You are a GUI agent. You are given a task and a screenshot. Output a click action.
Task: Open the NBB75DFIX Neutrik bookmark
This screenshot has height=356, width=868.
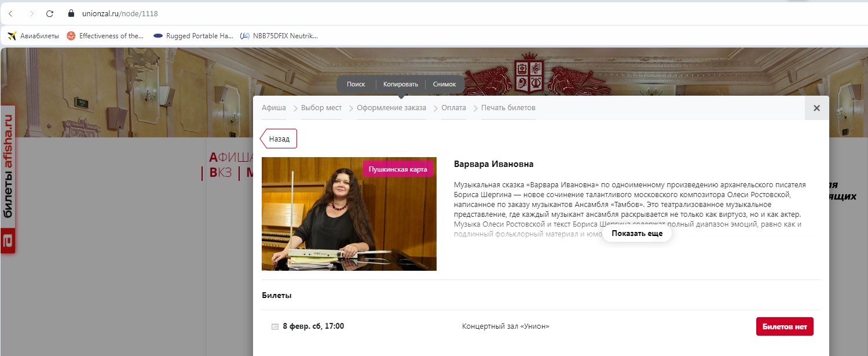pos(279,36)
